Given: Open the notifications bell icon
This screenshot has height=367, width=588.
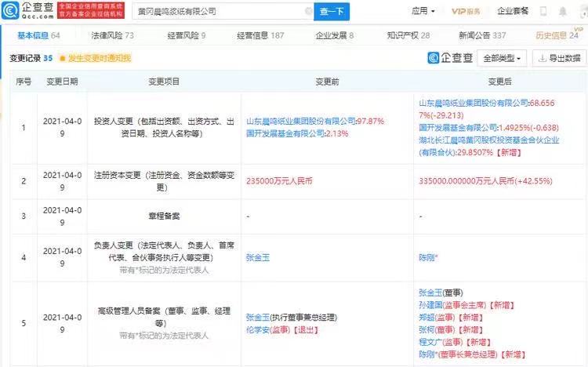Looking at the screenshot, I should coord(562,11).
